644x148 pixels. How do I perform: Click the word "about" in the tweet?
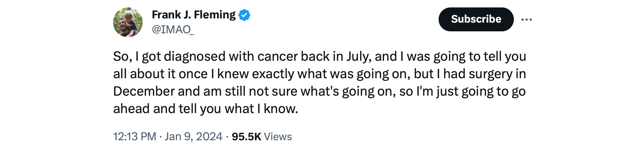click(147, 74)
